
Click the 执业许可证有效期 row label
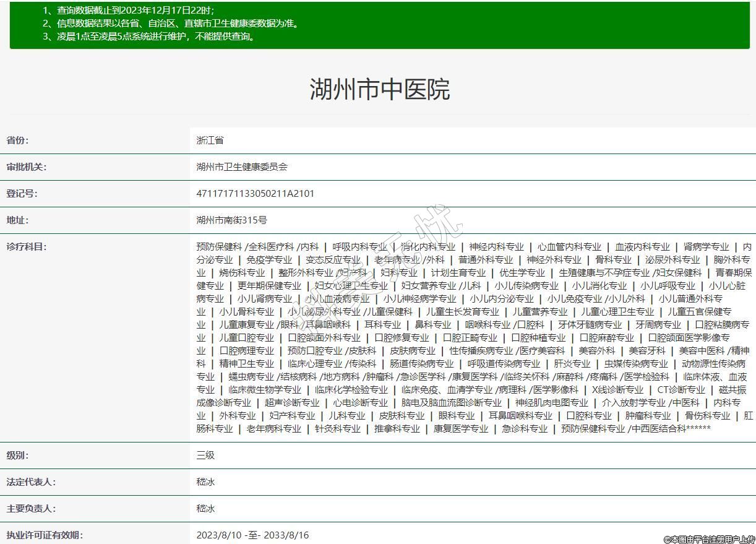tap(44, 535)
